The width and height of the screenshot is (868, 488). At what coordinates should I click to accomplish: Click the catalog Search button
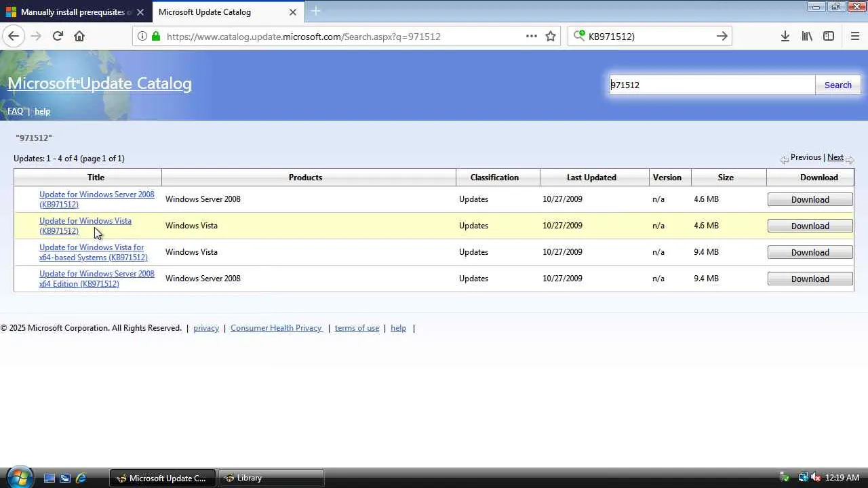point(837,85)
